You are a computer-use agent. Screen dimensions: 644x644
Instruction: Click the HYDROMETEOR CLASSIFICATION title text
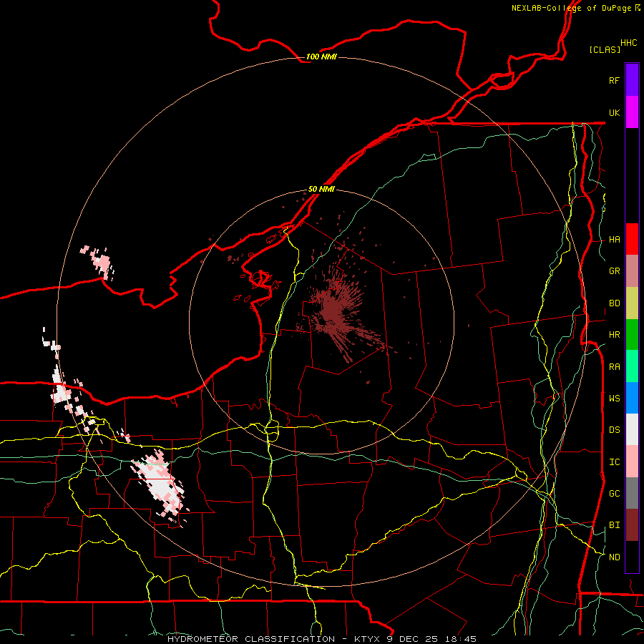pyautogui.click(x=251, y=639)
